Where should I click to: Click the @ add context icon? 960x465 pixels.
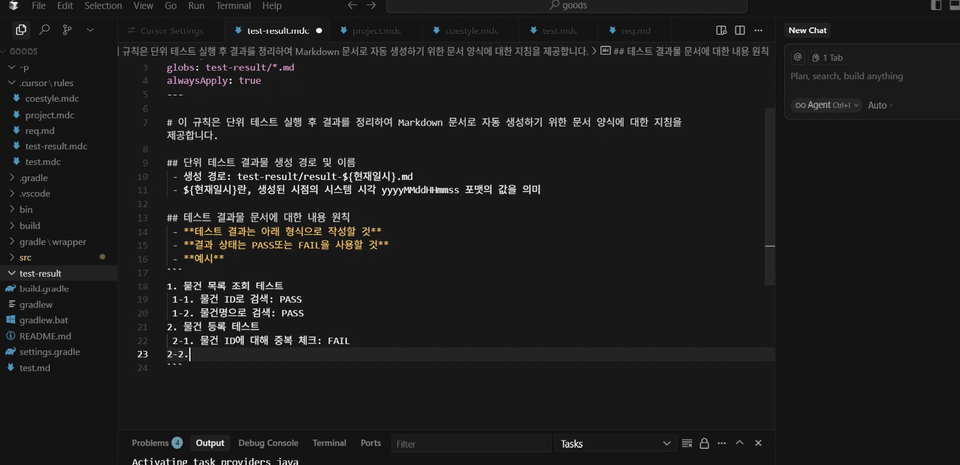coord(797,58)
